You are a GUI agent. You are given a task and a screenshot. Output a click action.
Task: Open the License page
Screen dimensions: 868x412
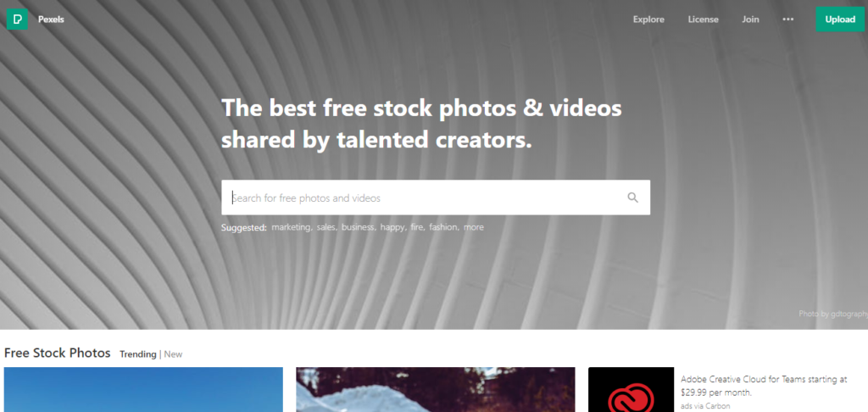pyautogui.click(x=703, y=19)
